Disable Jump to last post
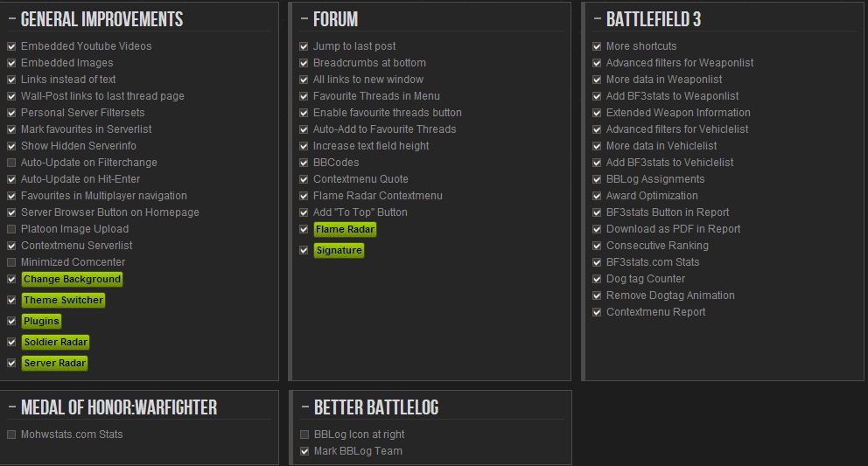 304,46
